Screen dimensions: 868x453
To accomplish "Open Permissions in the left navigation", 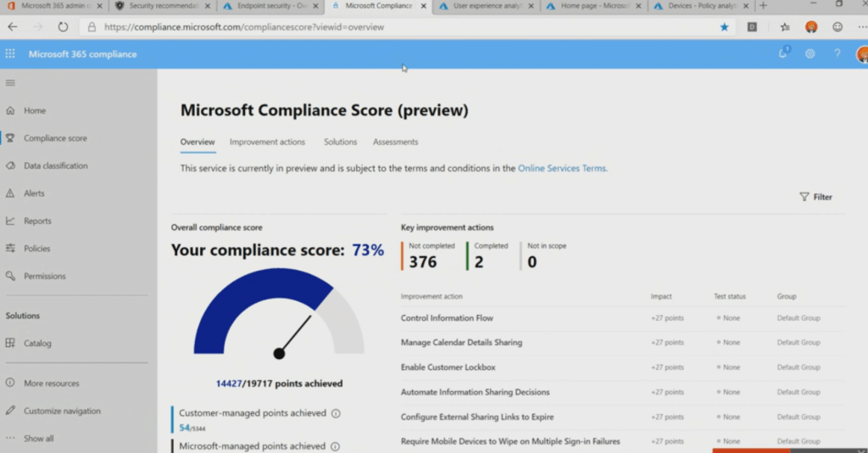I will click(44, 276).
